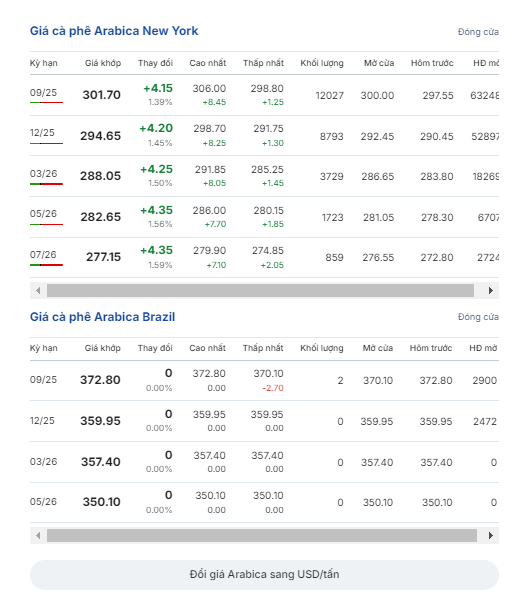Click 'HĐ mở' column header in Brazil table
This screenshot has width=521, height=602.
(x=483, y=348)
